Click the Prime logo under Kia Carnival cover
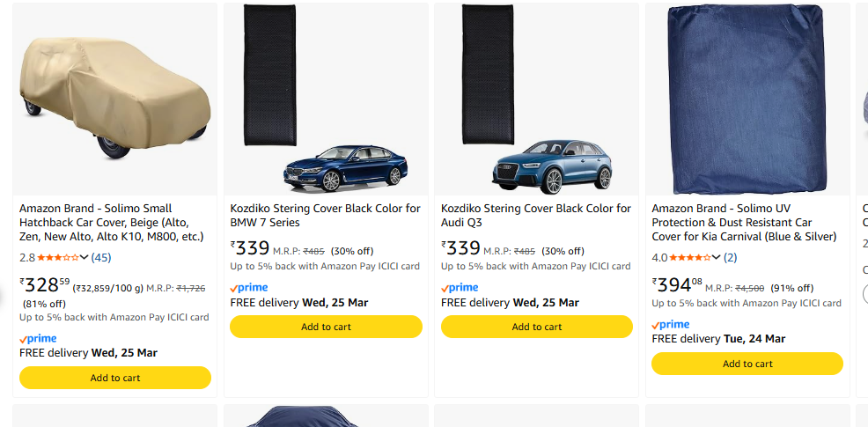Viewport: 868px width, 427px height. 671,325
